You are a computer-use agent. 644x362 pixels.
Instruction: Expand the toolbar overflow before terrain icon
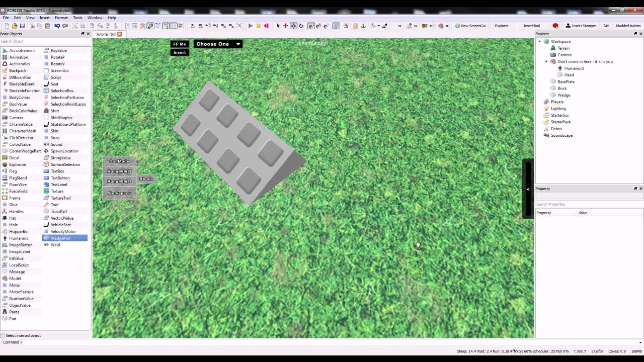400,26
